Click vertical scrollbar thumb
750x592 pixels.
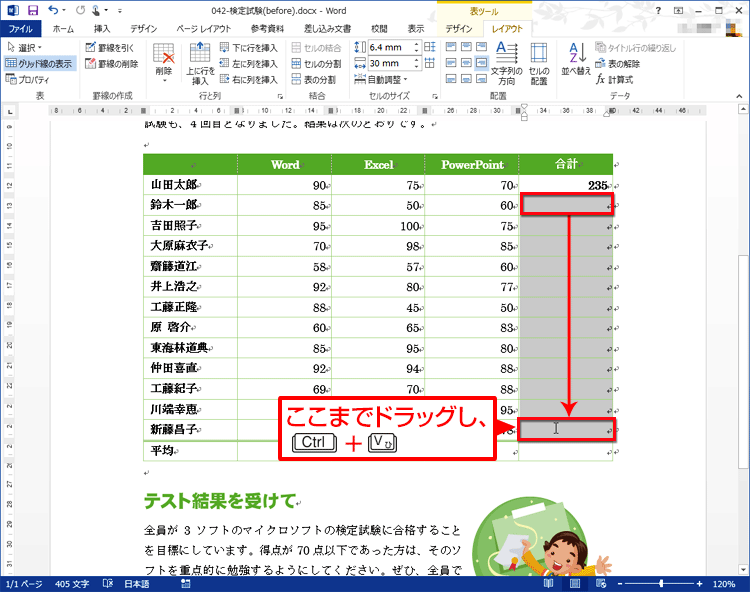743,361
